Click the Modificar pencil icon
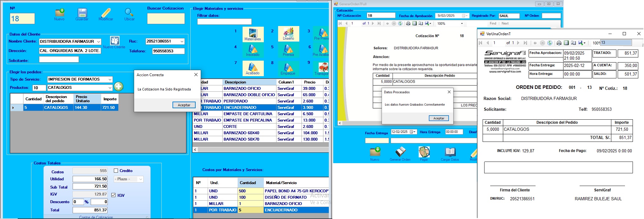The image size is (644, 219). click(106, 13)
